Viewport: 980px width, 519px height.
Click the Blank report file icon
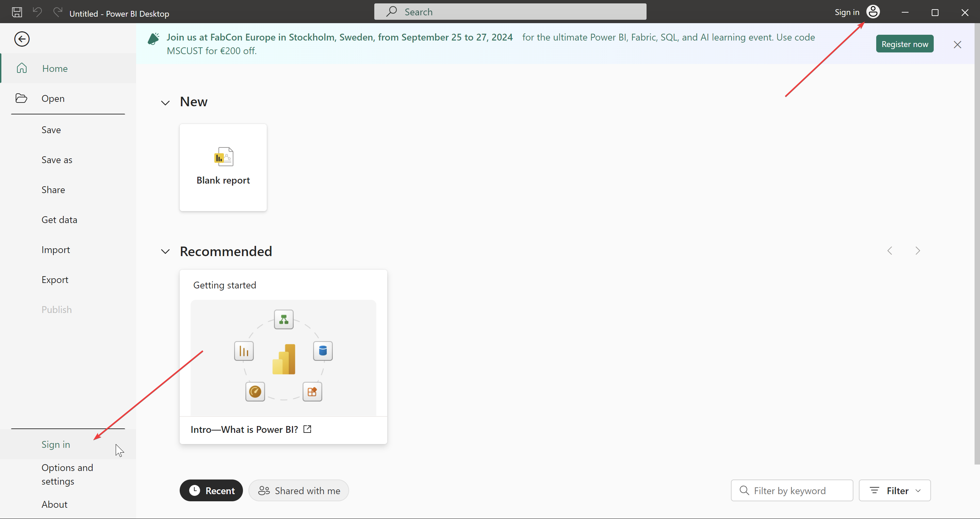[224, 157]
